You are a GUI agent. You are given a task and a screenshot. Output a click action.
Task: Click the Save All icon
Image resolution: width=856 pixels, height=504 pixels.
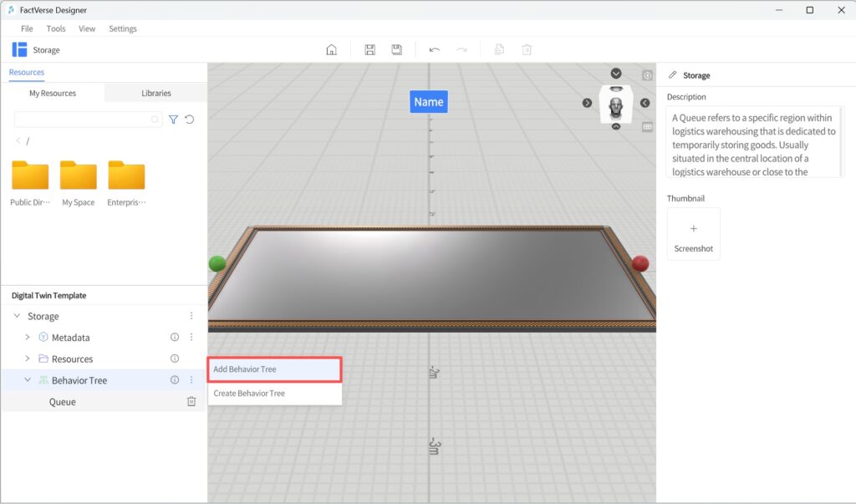(x=396, y=49)
